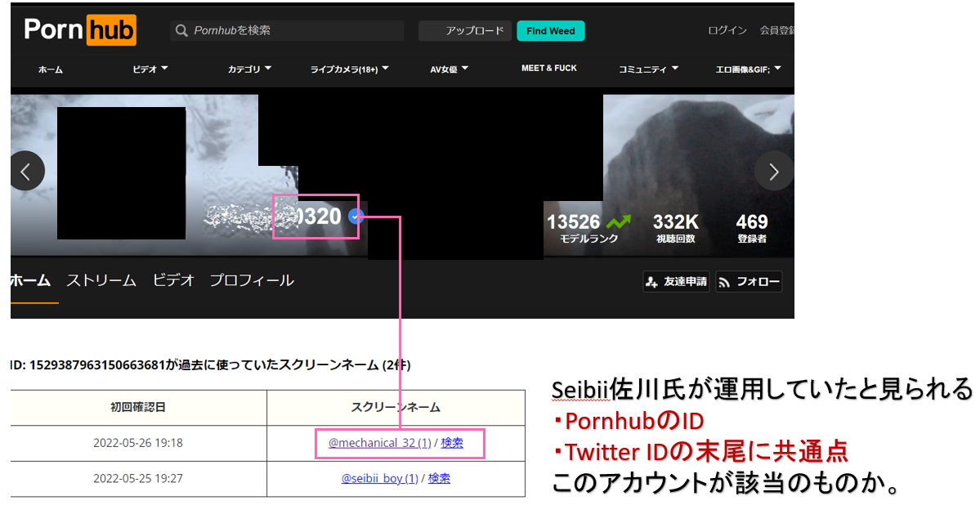Viewport: 980px width, 532px height.
Task: Open the プロフィール tab
Action: click(251, 280)
